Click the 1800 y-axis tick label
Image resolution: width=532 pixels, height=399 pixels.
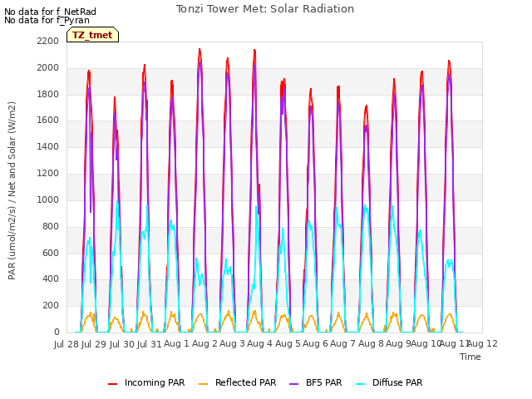[x=48, y=94]
